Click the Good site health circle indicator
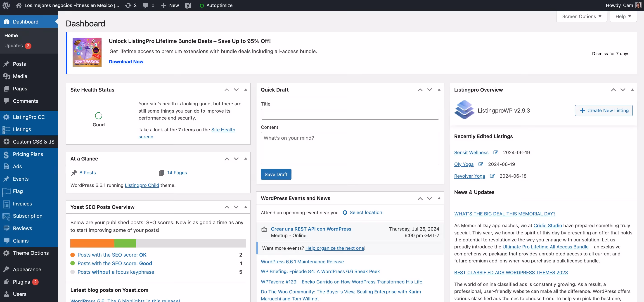This screenshot has height=302, width=644. pyautogui.click(x=99, y=116)
